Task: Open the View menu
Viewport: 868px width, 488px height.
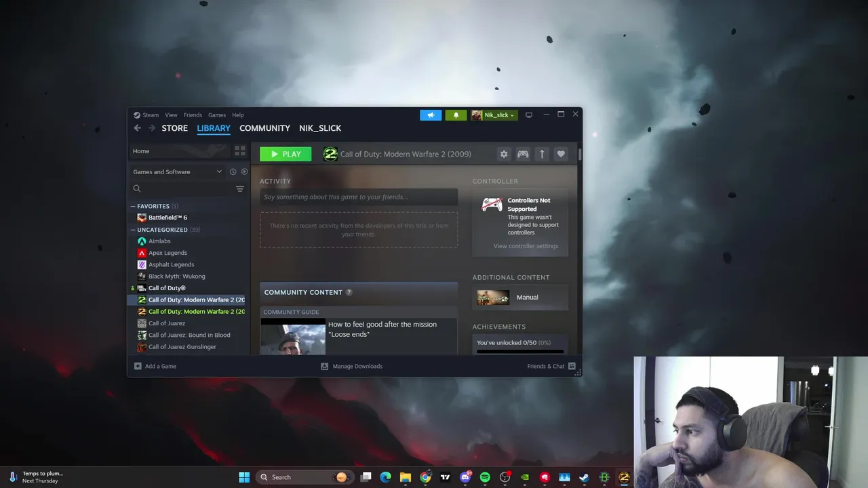Action: [171, 115]
